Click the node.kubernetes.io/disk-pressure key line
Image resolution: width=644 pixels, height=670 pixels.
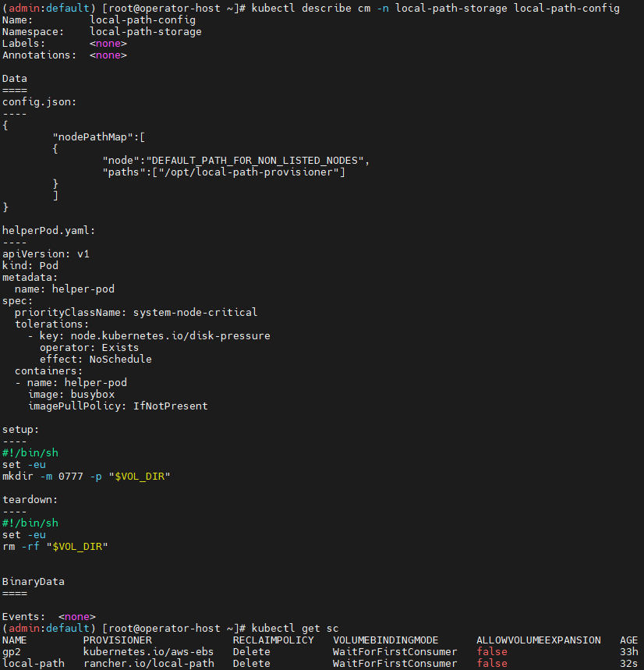coord(149,336)
